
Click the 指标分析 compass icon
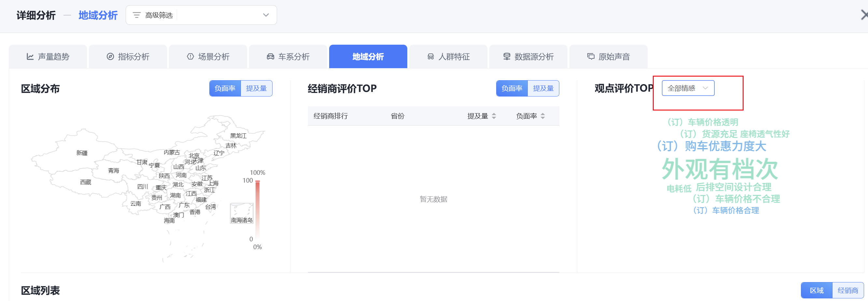[110, 57]
